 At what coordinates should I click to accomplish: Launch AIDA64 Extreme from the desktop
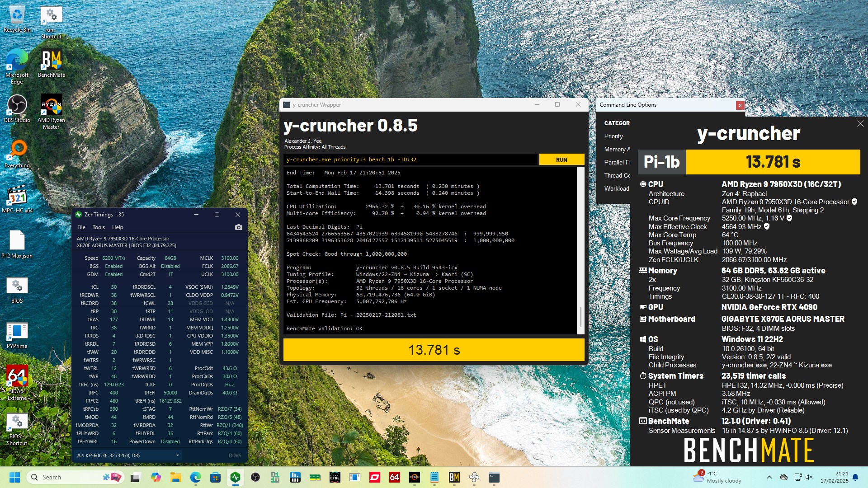coord(17,383)
